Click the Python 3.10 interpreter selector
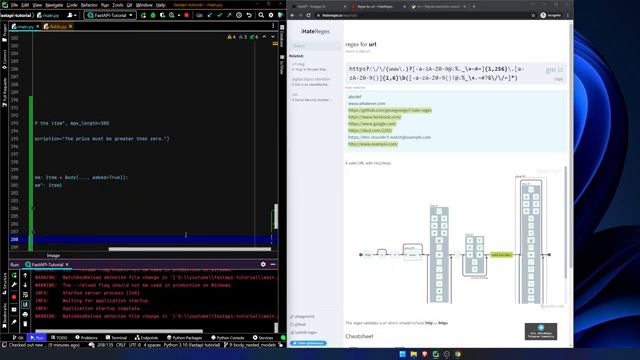 [192, 345]
